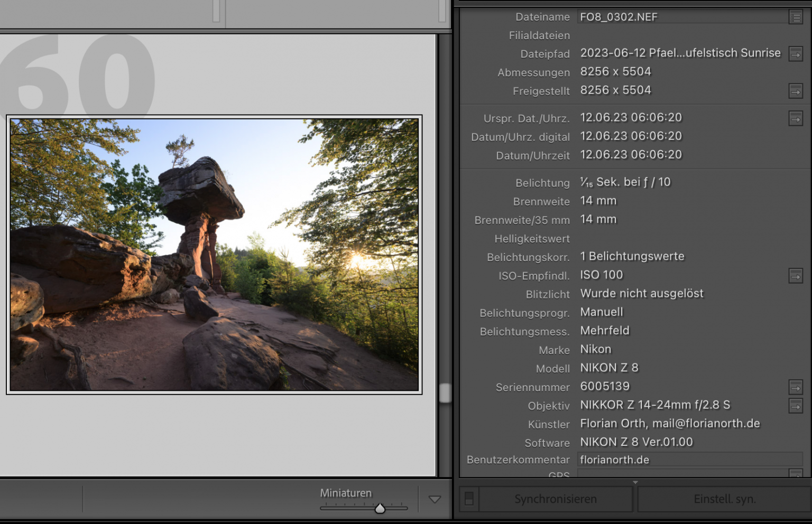Click the arrow icon beside the GPS field
The width and height of the screenshot is (812, 524).
pyautogui.click(x=796, y=473)
